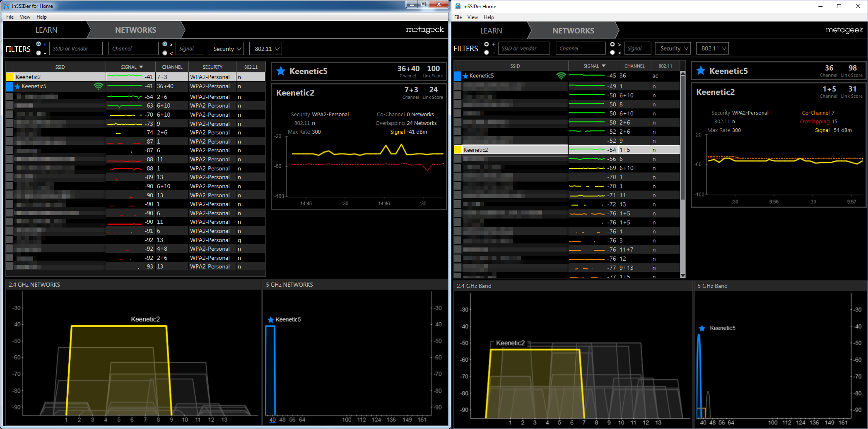This screenshot has height=429, width=868.
Task: Open the Help menu in right window
Action: tap(489, 17)
